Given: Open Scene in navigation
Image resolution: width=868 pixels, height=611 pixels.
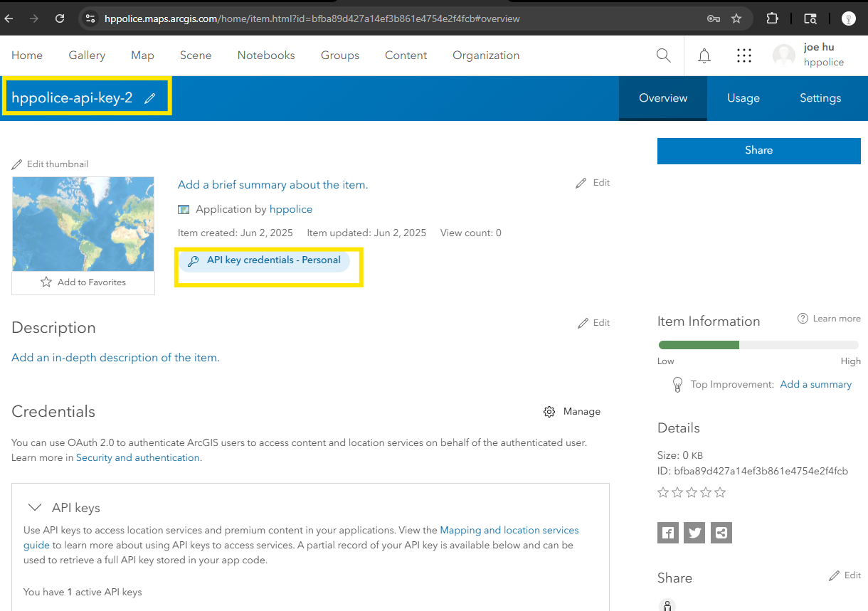Looking at the screenshot, I should tap(196, 55).
